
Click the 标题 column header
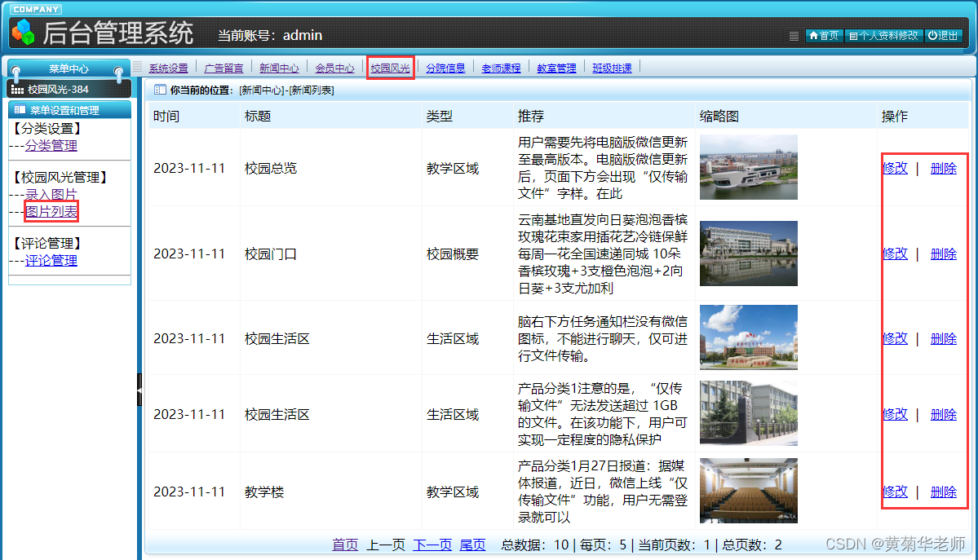pos(258,117)
